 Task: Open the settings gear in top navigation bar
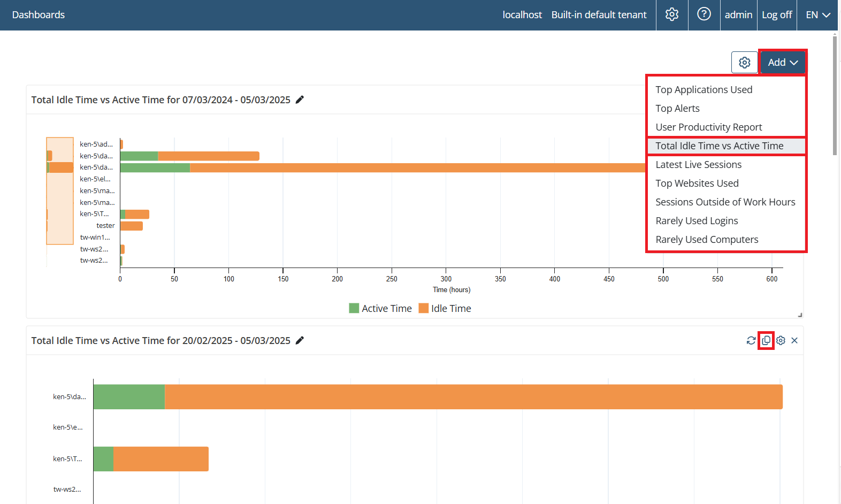(672, 14)
